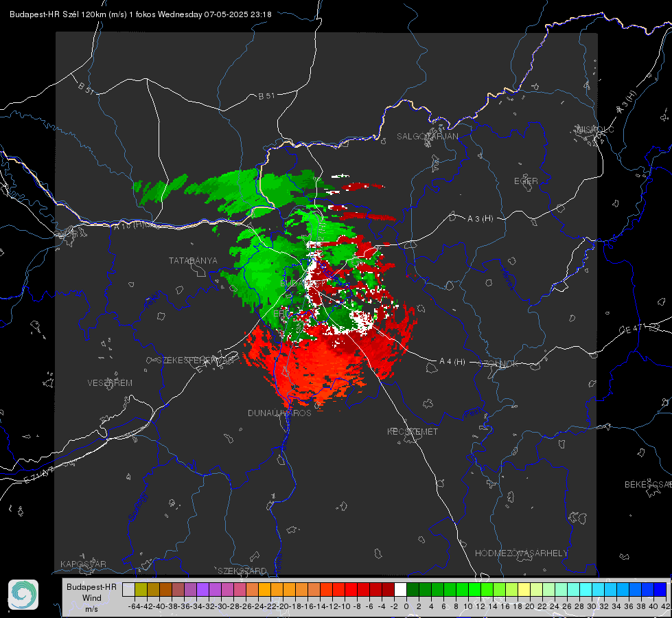This screenshot has height=618, width=672.
Task: Click the A 3 (H) label near Miskolc
Action: point(627,102)
